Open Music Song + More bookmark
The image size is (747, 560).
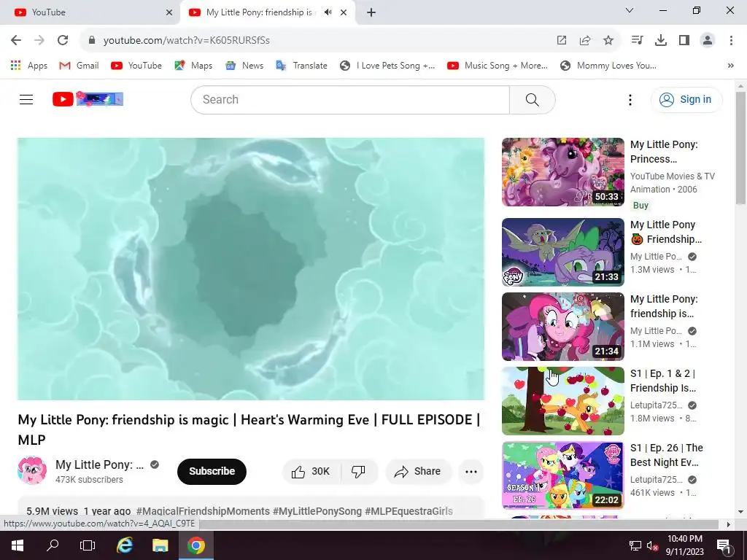(498, 66)
